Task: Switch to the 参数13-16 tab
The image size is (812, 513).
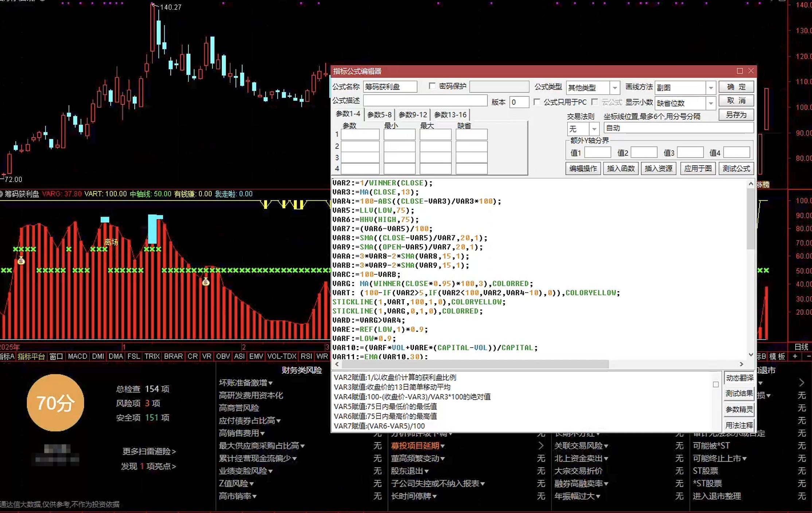Action: 450,115
